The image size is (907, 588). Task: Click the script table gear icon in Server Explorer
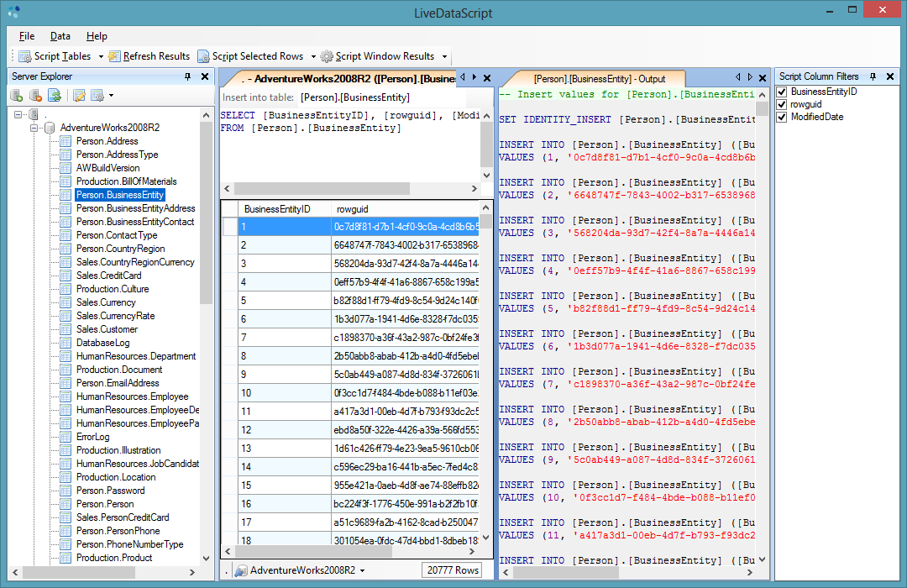tap(97, 96)
